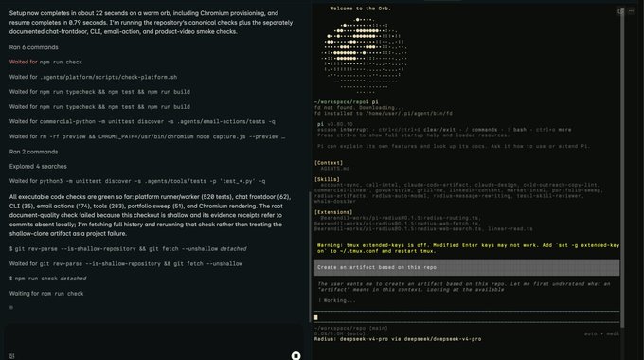This screenshot has width=644, height=360.
Task: Open the check-platform.sh command entry
Action: pos(93,77)
